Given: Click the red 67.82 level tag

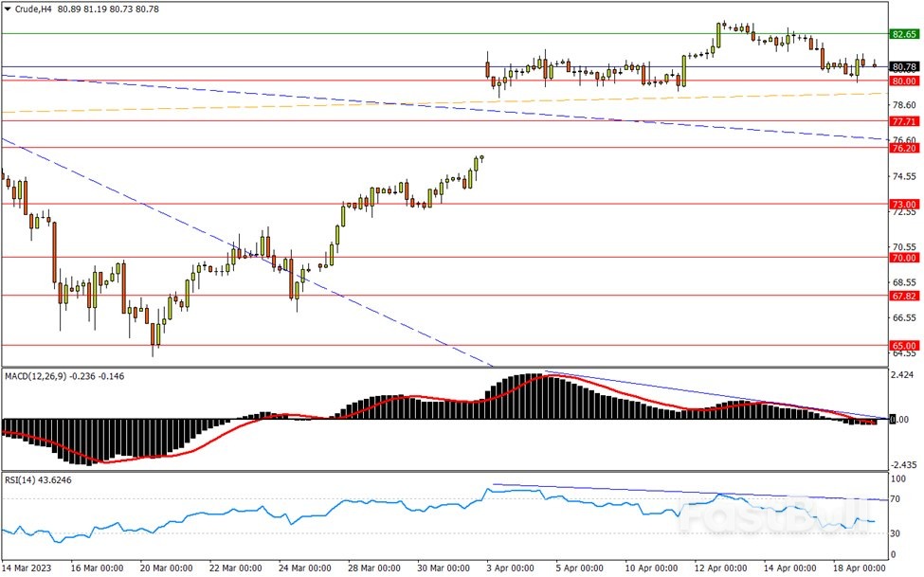Looking at the screenshot, I should pos(903,297).
